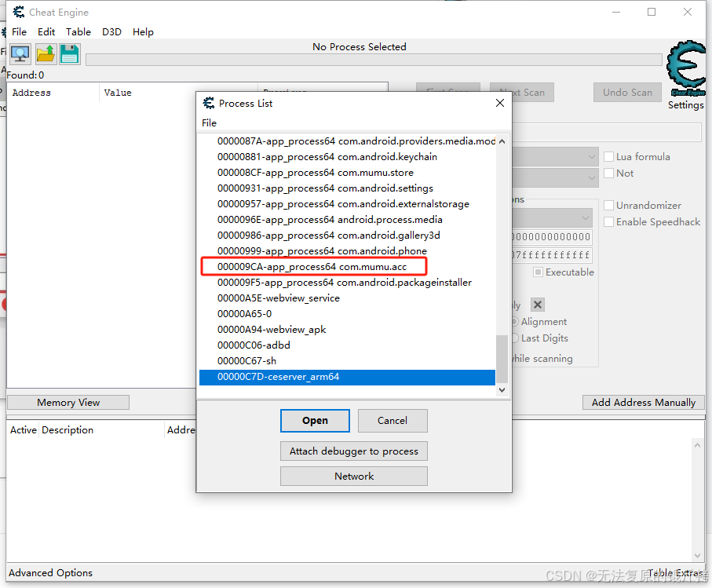Select process com.mumu.store

coord(347,173)
